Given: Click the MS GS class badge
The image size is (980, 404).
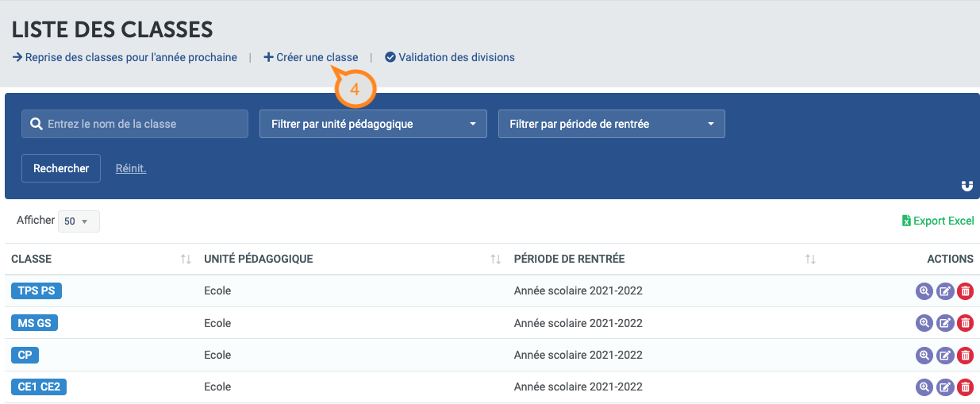Looking at the screenshot, I should 34,323.
